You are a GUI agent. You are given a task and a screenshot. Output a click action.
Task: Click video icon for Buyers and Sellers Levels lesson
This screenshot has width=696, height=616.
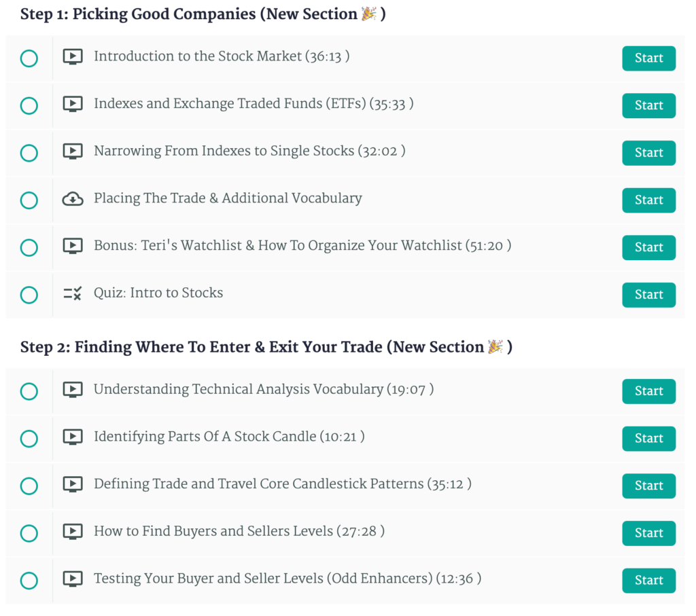click(73, 532)
